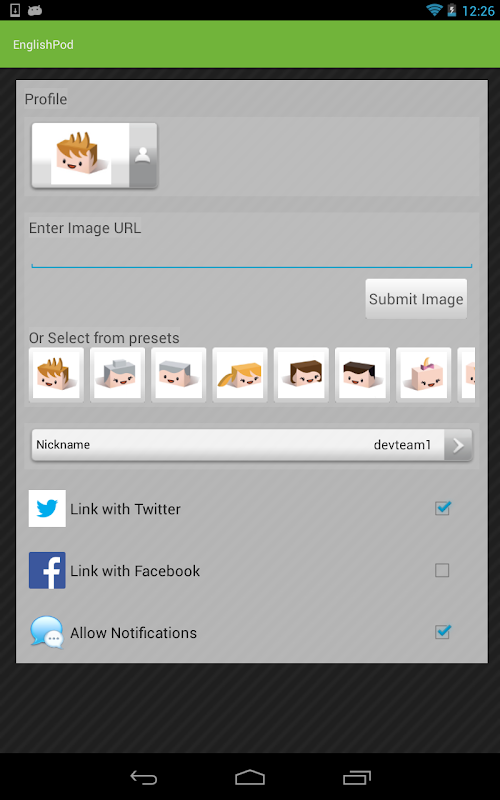Viewport: 500px width, 800px height.
Task: Select the brown hair preset avatar
Action: (301, 375)
